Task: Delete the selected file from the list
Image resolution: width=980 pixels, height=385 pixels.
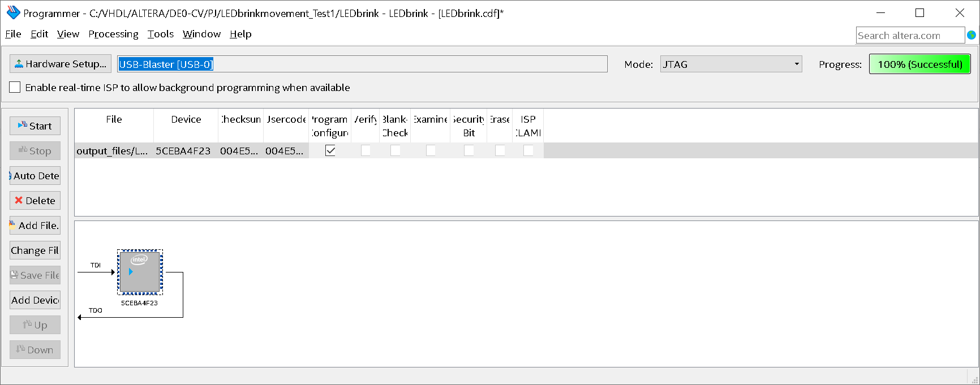Action: pos(35,201)
